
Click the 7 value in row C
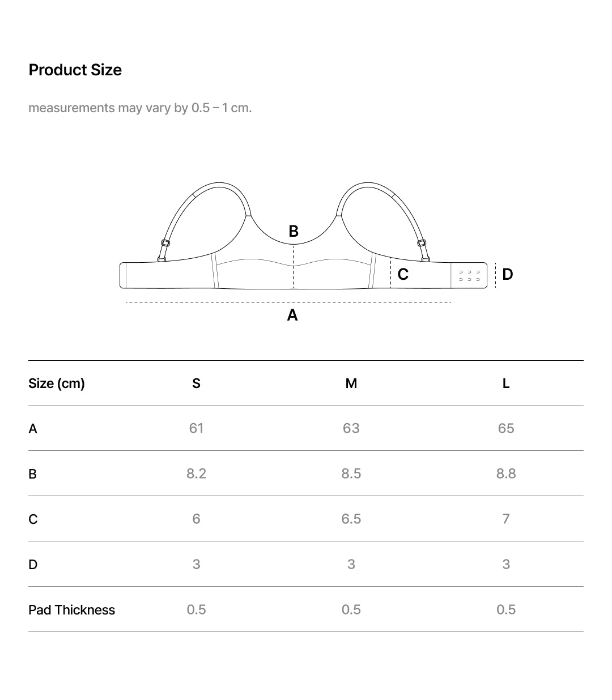coord(505,519)
